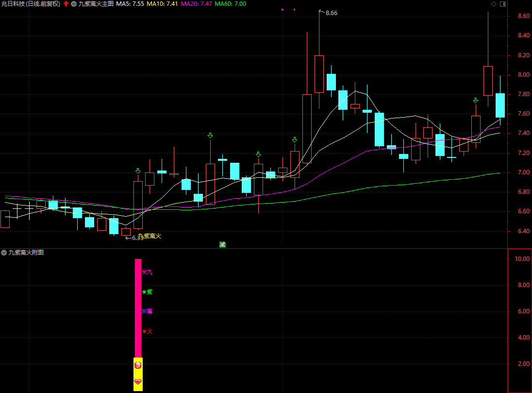
Task: Click the red ball icon in the yellow bar
Action: pos(138,365)
